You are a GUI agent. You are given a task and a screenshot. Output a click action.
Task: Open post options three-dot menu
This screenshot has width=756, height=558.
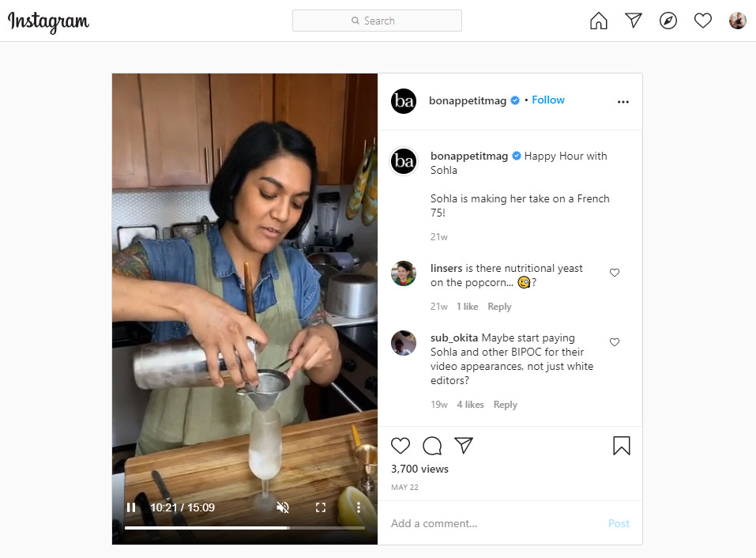tap(623, 102)
